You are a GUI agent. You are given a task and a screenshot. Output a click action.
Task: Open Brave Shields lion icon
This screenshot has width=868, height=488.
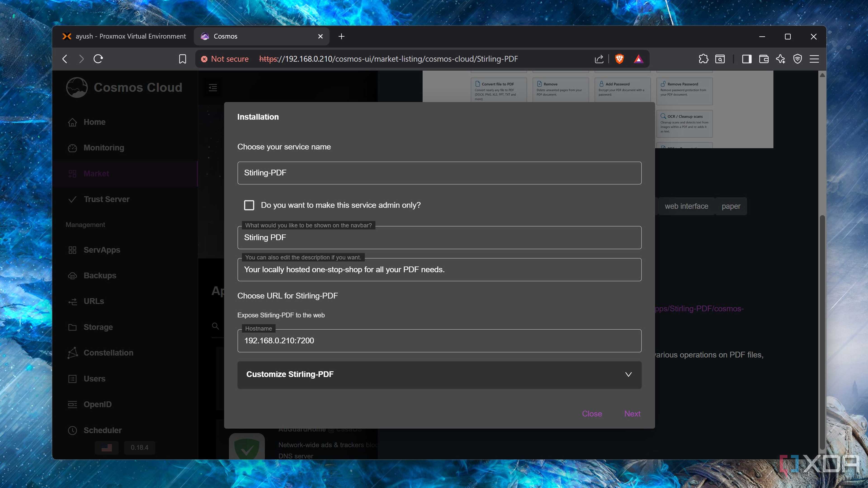[x=619, y=59]
